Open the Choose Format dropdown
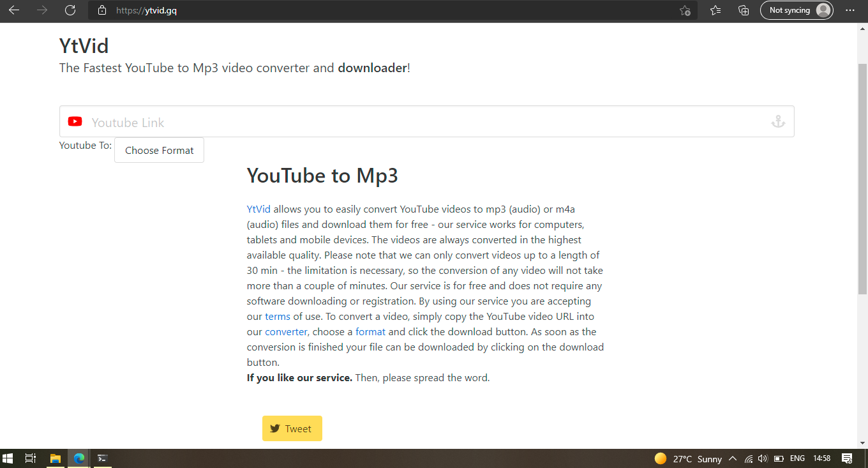 [x=159, y=150]
